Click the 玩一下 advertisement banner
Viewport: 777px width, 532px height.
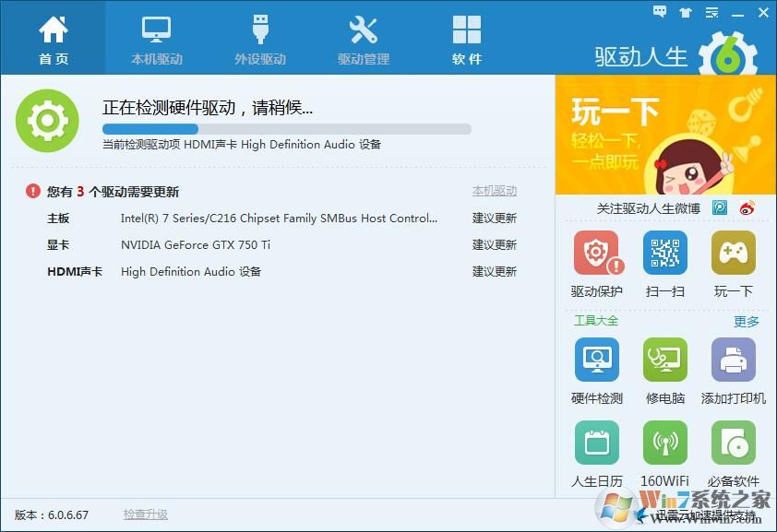[x=664, y=135]
